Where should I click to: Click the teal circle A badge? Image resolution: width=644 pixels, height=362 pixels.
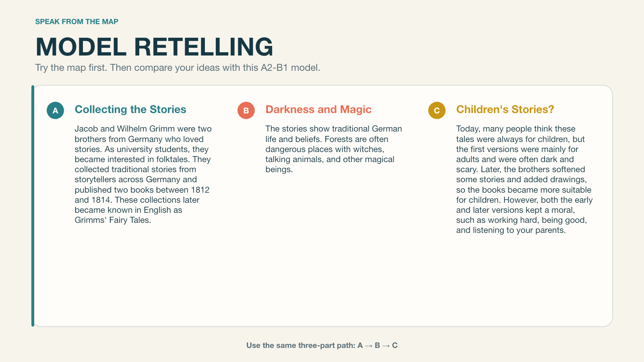tap(55, 110)
